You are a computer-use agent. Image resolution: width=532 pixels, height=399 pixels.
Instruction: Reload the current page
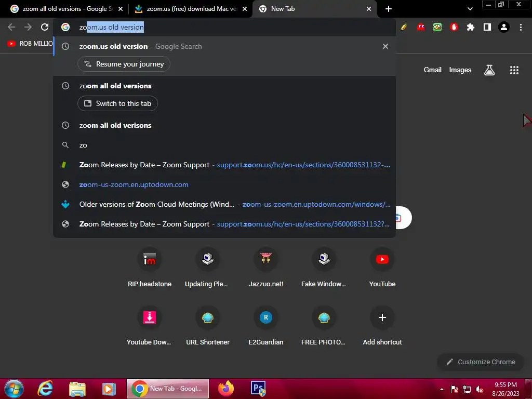45,27
